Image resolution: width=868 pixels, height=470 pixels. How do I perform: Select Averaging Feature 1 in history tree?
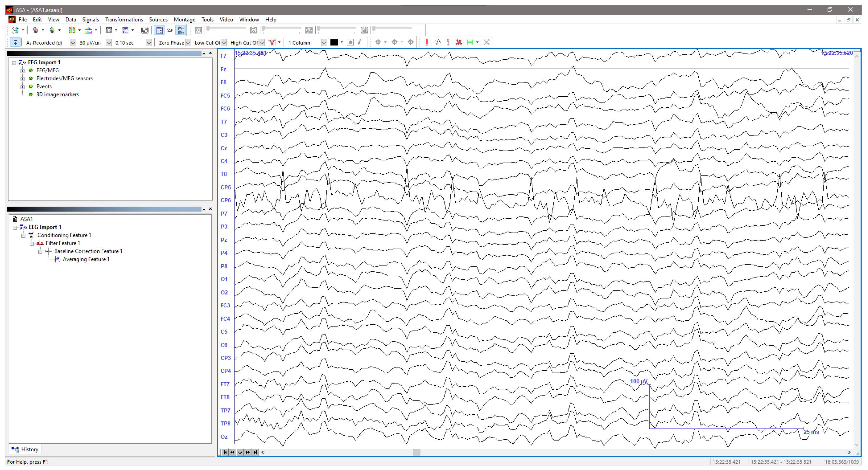(x=86, y=259)
